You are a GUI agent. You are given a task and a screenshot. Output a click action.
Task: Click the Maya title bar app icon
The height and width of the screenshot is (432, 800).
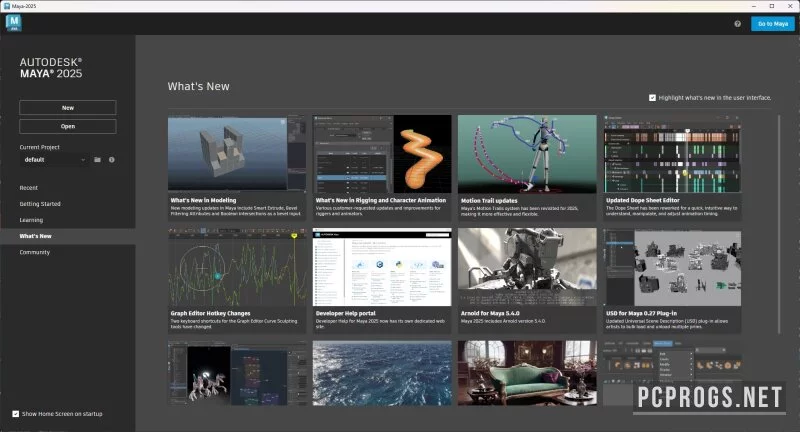pyautogui.click(x=7, y=6)
